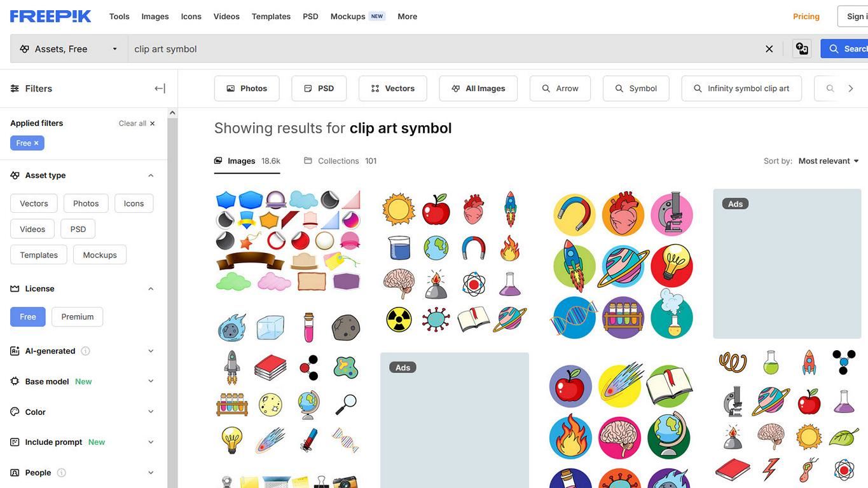Image resolution: width=868 pixels, height=488 pixels.
Task: Click the Pricing link
Action: [x=806, y=17]
